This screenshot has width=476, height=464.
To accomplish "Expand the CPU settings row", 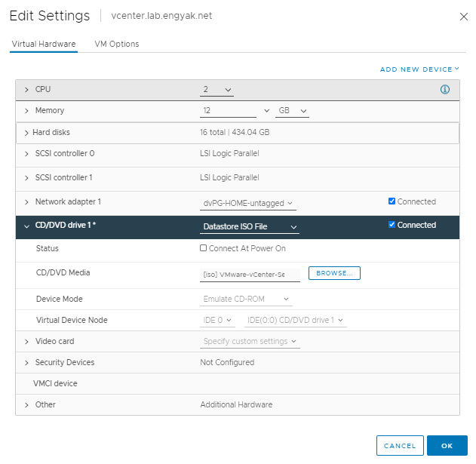I will pyautogui.click(x=26, y=90).
